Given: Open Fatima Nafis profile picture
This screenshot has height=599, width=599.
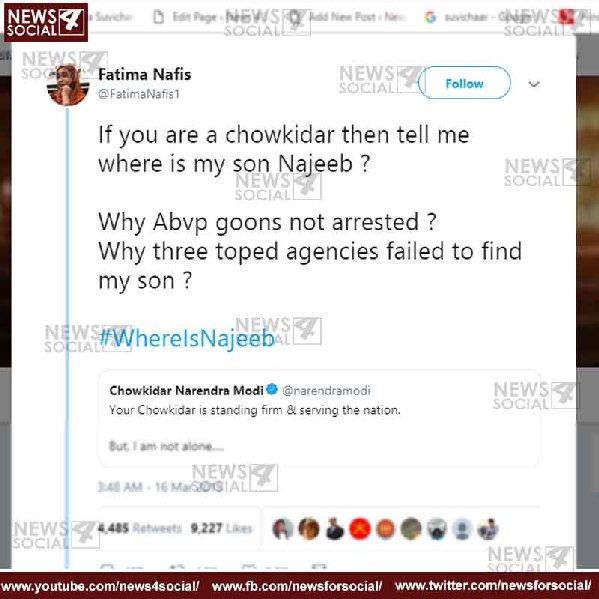Looking at the screenshot, I should [x=68, y=85].
